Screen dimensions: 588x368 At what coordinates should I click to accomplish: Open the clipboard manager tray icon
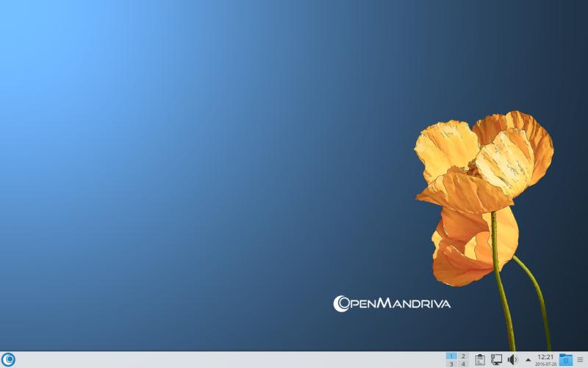pos(479,359)
